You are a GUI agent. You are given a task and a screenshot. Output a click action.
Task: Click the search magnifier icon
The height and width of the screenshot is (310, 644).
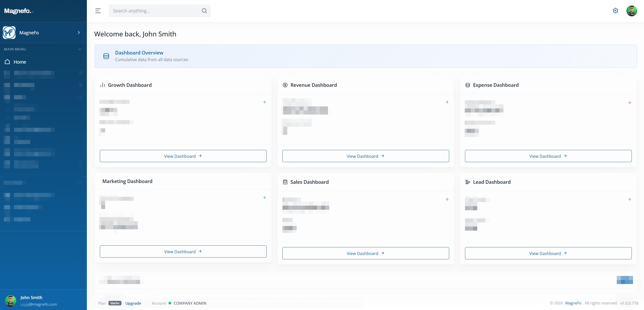point(204,11)
